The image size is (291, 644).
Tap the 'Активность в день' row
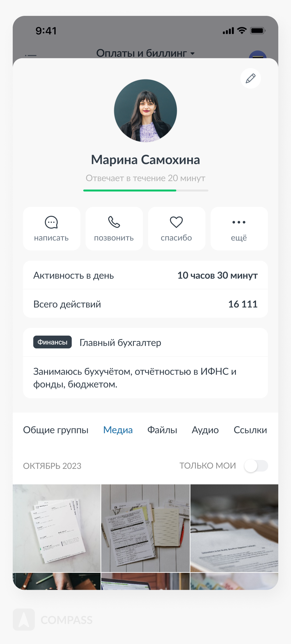pyautogui.click(x=145, y=275)
